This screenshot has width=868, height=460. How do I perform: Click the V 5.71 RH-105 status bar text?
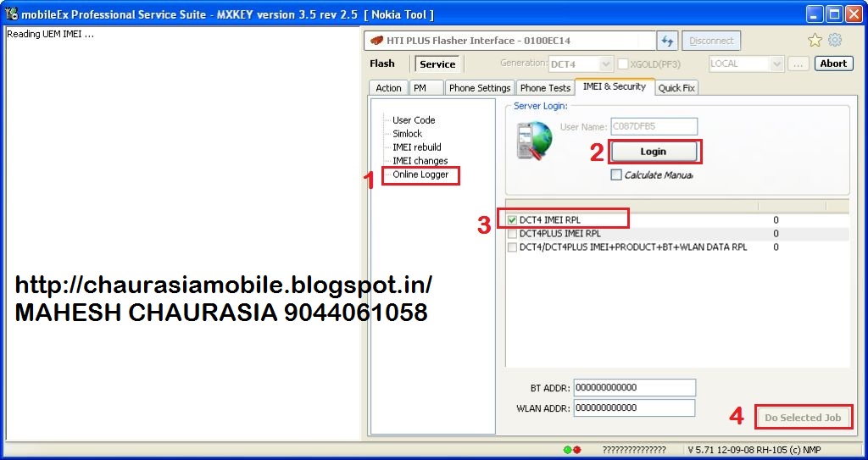coord(754,450)
